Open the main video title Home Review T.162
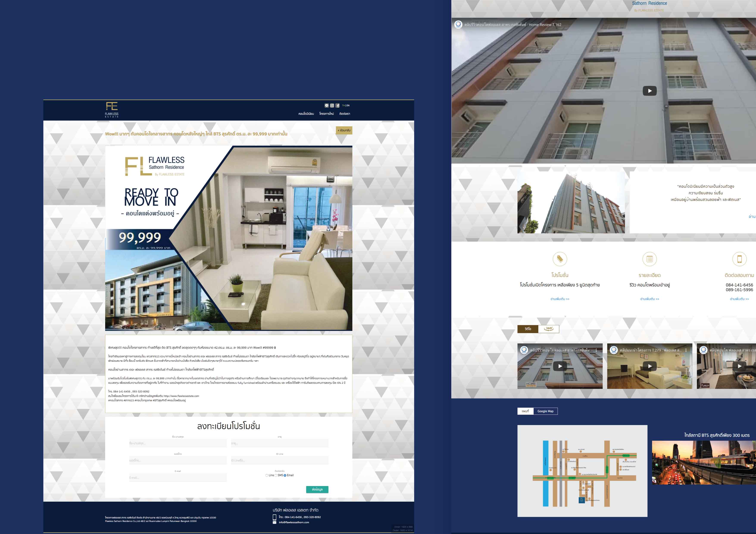 pos(513,25)
